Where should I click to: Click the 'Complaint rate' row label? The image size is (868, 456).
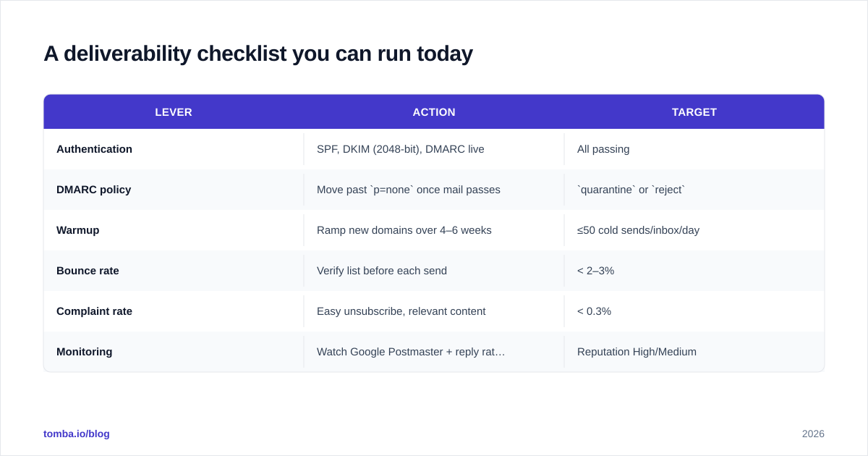pos(94,311)
